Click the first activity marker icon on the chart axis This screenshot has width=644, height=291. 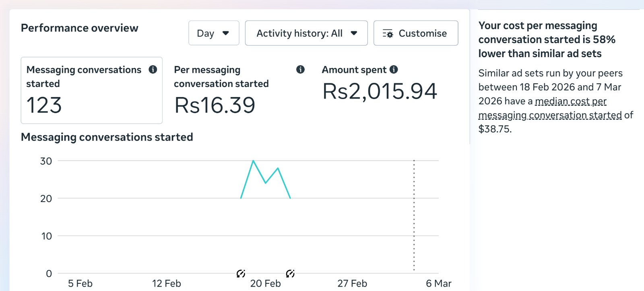[x=241, y=274]
